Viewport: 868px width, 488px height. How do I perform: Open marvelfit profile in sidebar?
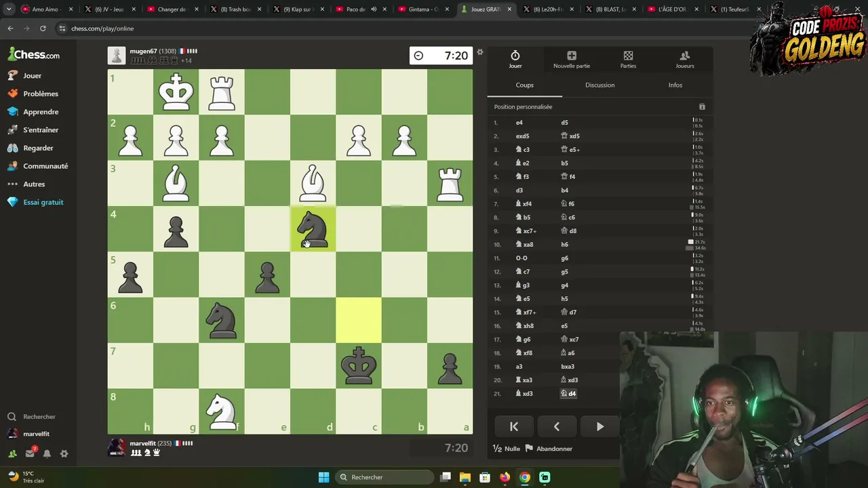30,434
